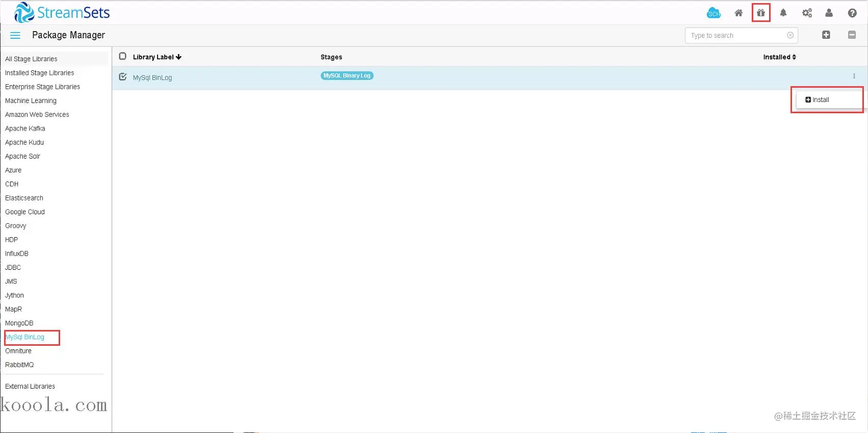The image size is (868, 433).
Task: Select HDP category
Action: pyautogui.click(x=11, y=240)
